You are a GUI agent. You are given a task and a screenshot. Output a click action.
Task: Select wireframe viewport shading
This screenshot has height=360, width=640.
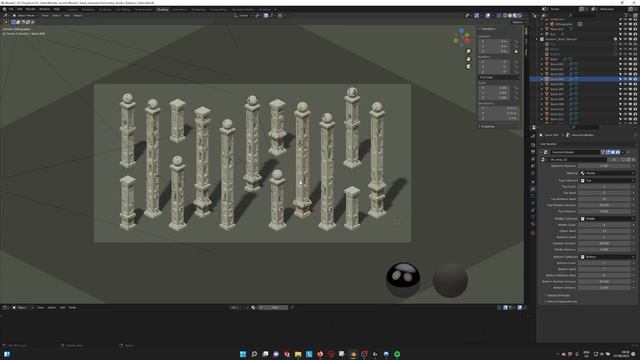(505, 16)
